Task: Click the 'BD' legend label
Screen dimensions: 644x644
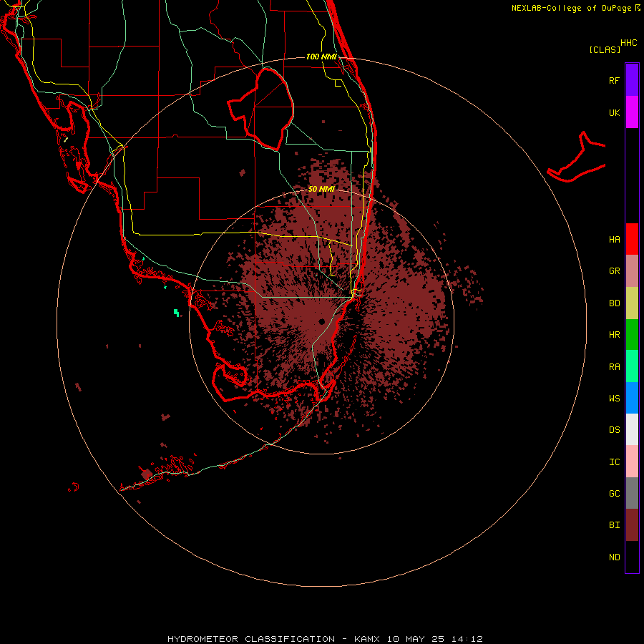Action: (x=615, y=303)
